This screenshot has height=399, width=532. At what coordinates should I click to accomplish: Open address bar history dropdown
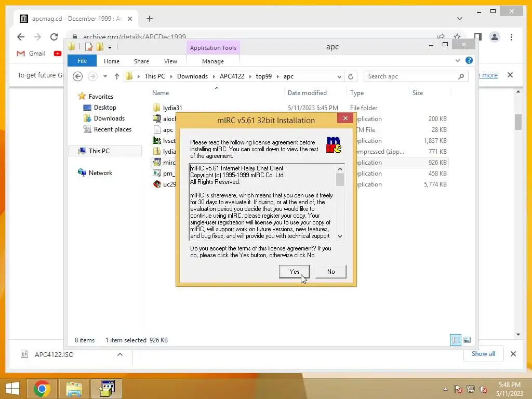click(x=339, y=77)
